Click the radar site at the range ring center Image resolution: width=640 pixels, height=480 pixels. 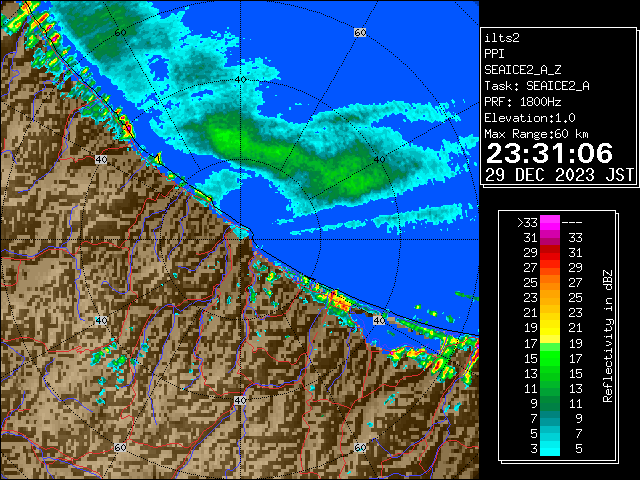pos(240,240)
